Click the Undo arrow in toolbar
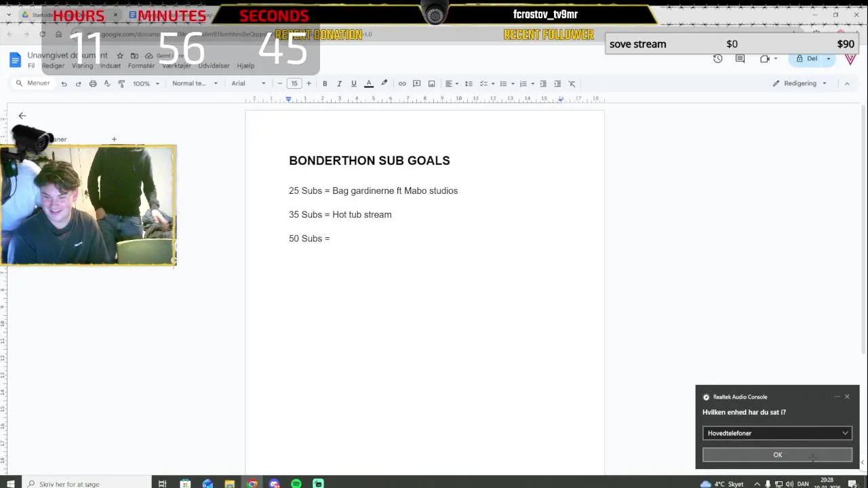This screenshot has height=488, width=868. click(64, 83)
